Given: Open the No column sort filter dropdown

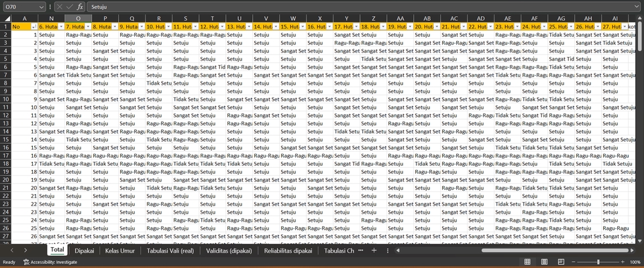Looking at the screenshot, I should (x=34, y=26).
